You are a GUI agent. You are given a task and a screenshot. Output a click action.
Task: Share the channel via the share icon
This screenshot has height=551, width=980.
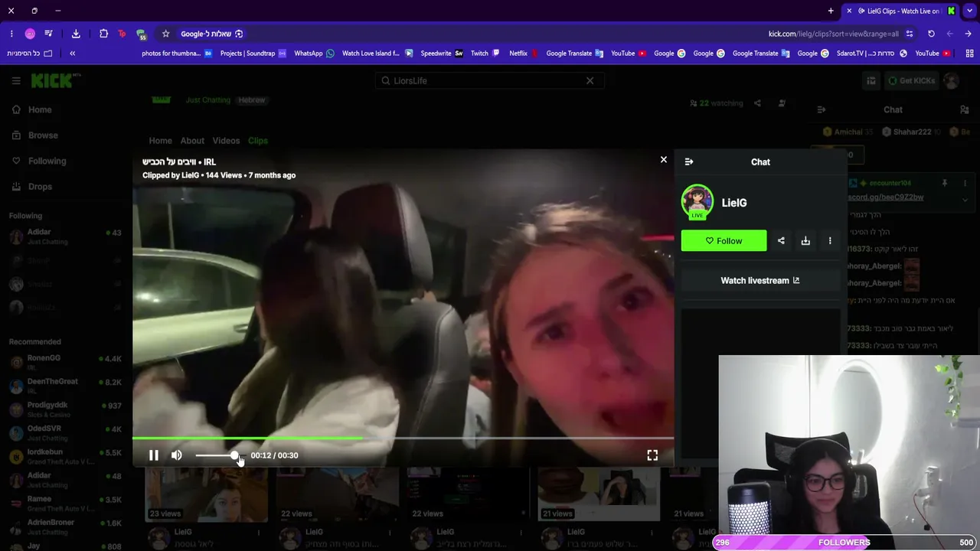pos(757,103)
